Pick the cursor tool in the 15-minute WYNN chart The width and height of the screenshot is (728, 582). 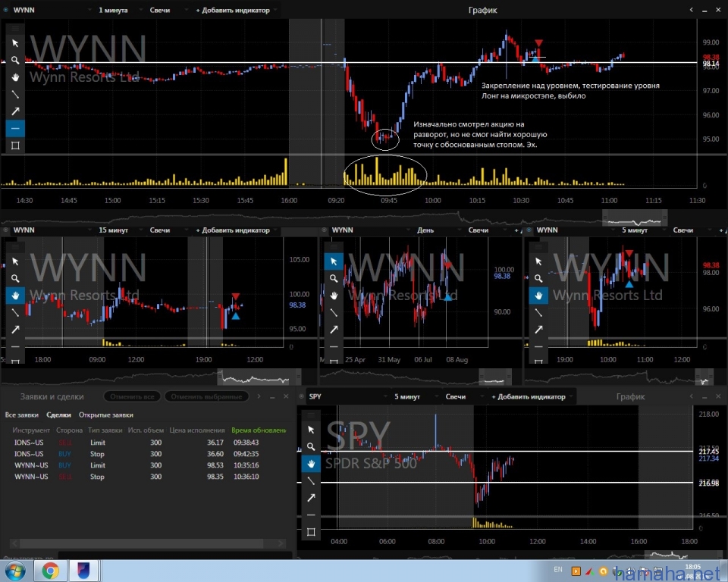point(15,261)
